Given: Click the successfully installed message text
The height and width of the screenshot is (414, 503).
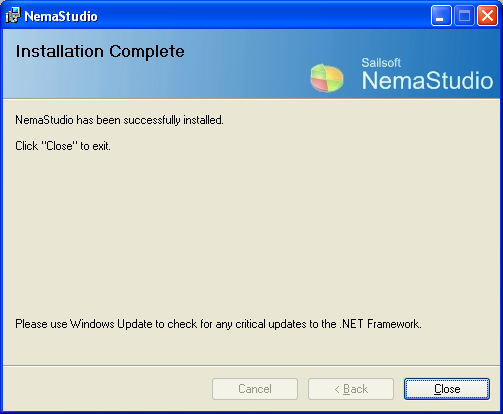Looking at the screenshot, I should pyautogui.click(x=119, y=120).
